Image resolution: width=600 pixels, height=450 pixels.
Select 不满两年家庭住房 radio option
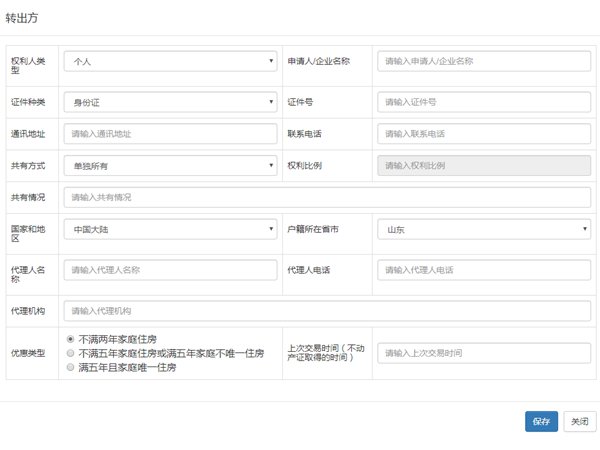pyautogui.click(x=70, y=339)
